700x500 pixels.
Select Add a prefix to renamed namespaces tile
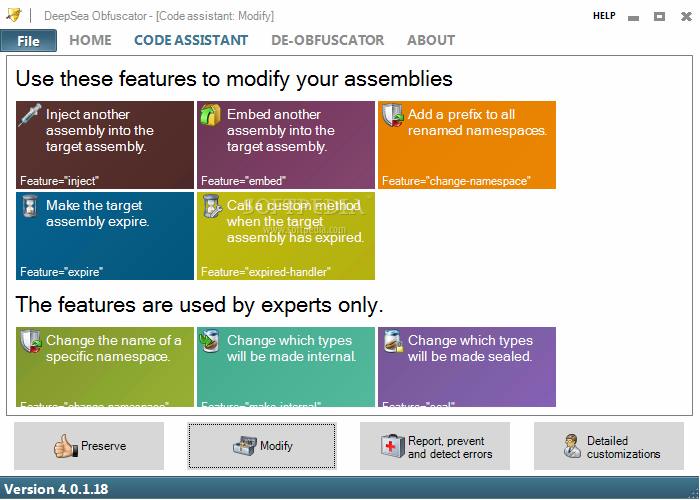coord(467,145)
